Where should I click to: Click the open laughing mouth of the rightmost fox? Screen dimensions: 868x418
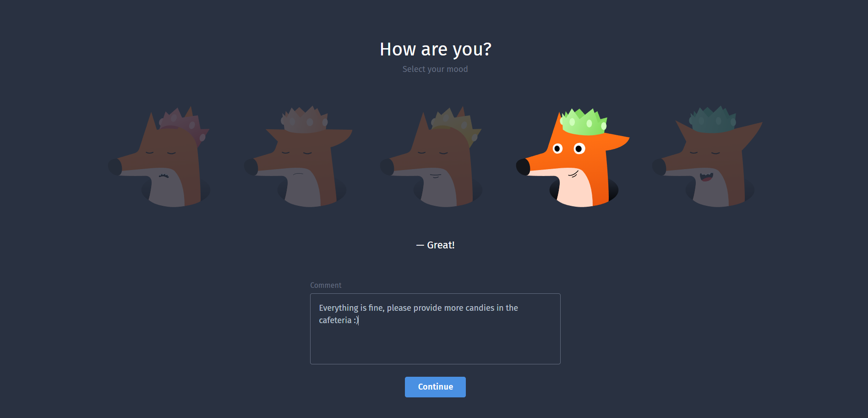click(706, 177)
